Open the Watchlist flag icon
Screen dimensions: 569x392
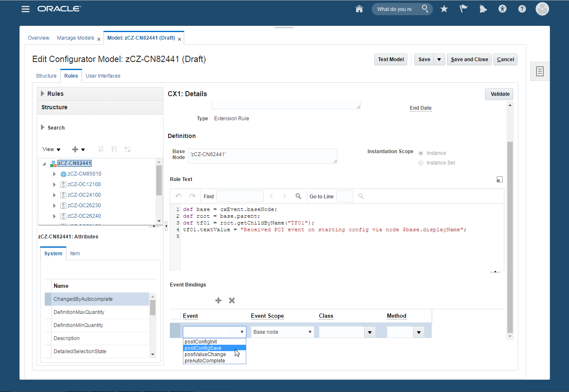463,9
